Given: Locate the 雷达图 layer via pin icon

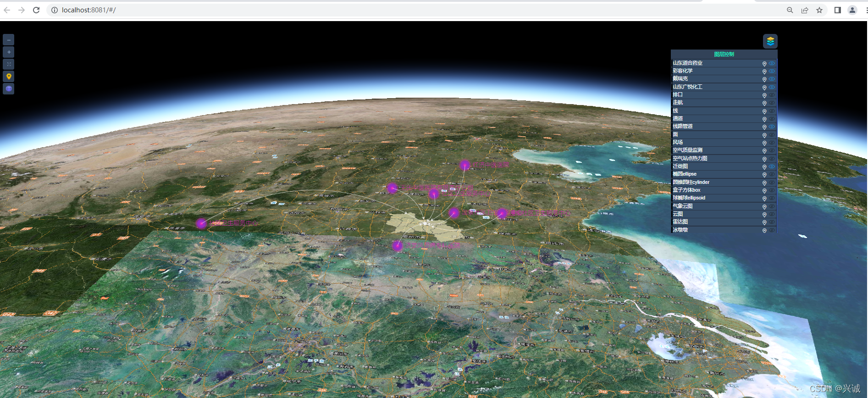Looking at the screenshot, I should coord(764,222).
